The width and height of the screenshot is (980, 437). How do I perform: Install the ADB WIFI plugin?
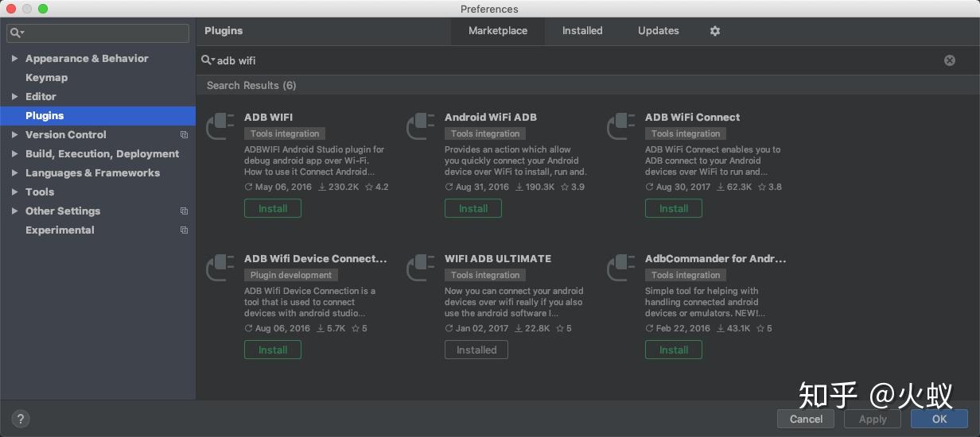[272, 208]
